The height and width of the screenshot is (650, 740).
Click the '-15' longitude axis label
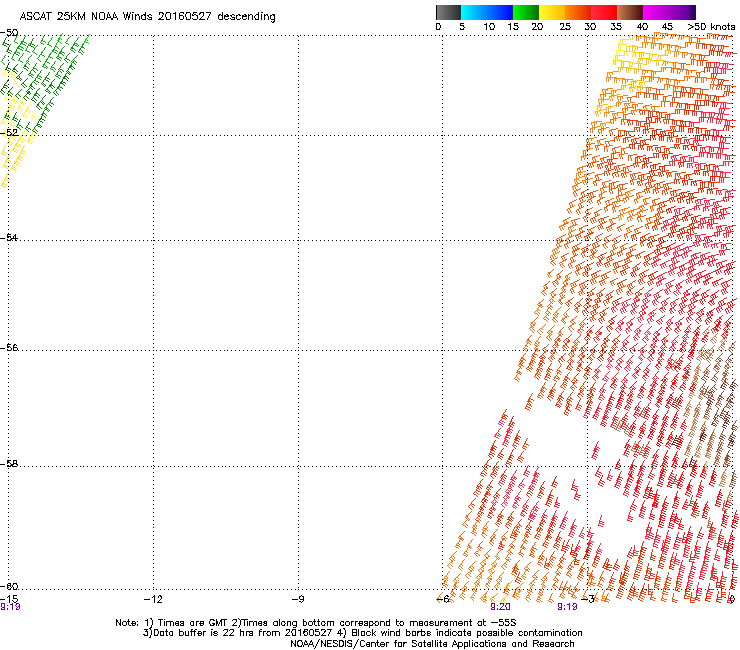tap(9, 599)
